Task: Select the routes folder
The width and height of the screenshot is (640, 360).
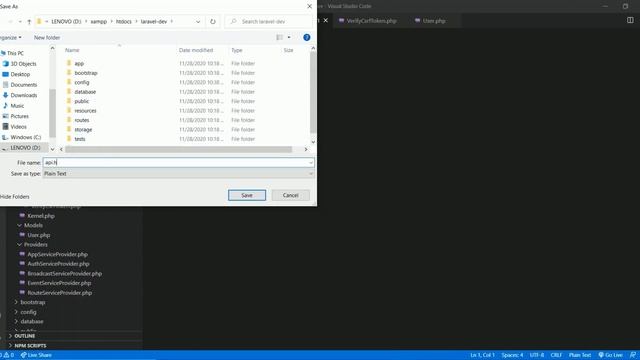Action: [82, 120]
